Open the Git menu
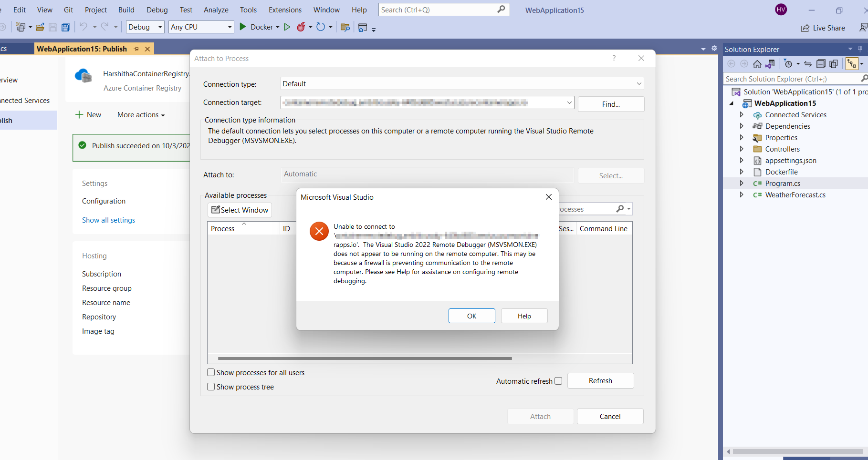The width and height of the screenshot is (868, 460). [68, 10]
